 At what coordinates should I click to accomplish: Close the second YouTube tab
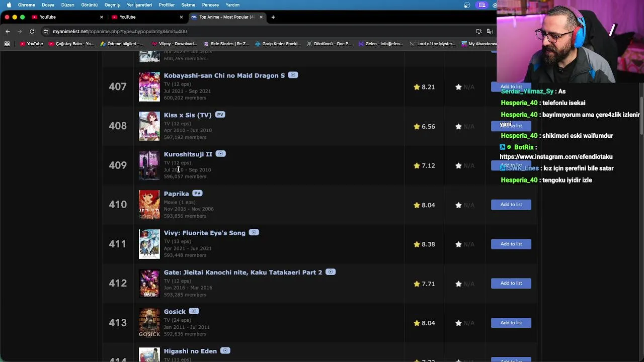(x=181, y=17)
